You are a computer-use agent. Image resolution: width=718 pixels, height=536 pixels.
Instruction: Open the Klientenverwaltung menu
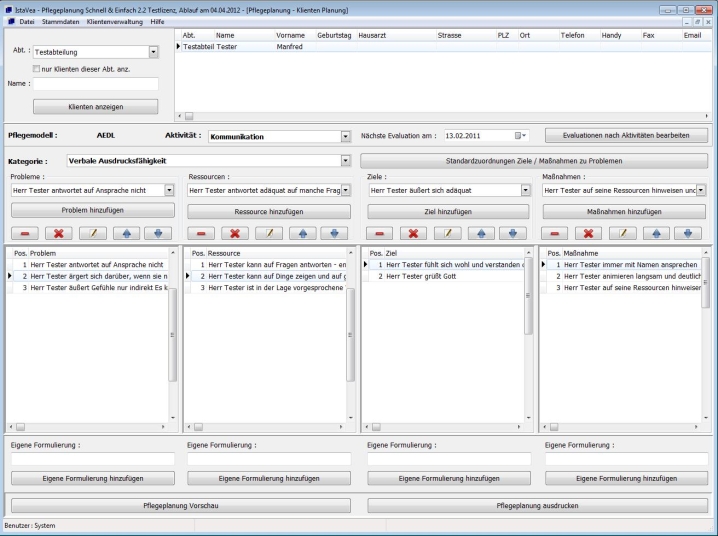pyautogui.click(x=114, y=21)
